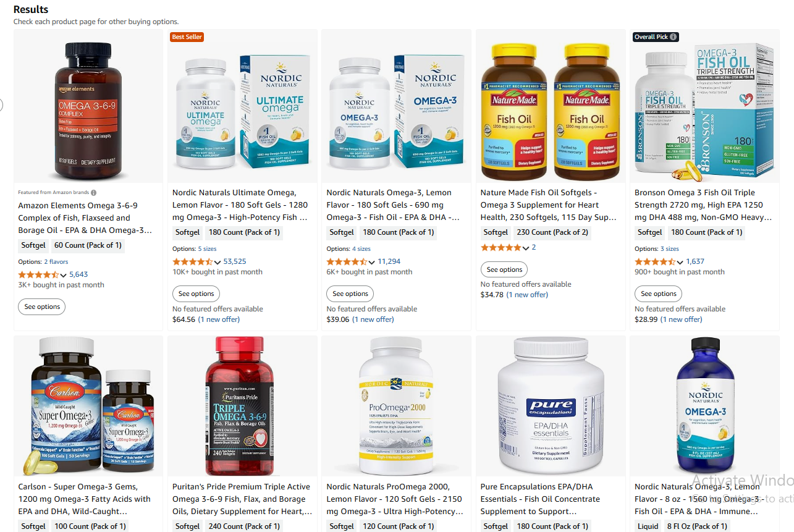Click star rating for Amazon Elements Omega 3-6-9
This screenshot has width=794, height=532.
coord(38,275)
